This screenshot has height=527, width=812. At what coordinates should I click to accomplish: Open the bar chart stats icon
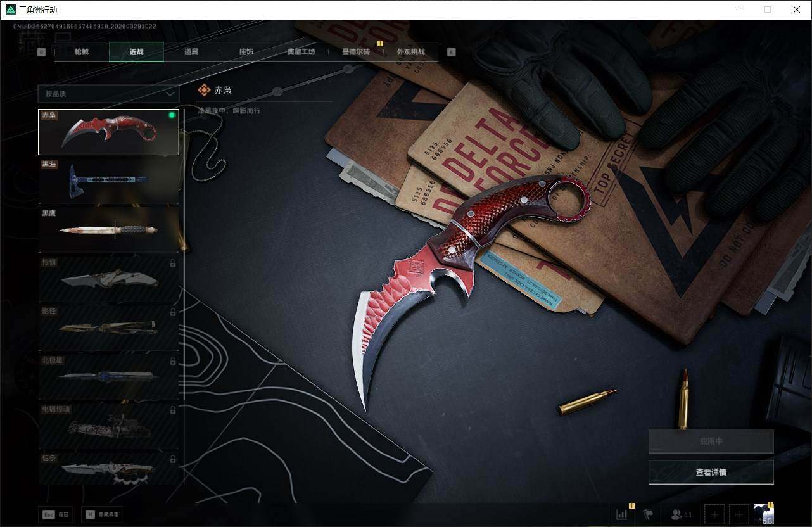tap(622, 514)
